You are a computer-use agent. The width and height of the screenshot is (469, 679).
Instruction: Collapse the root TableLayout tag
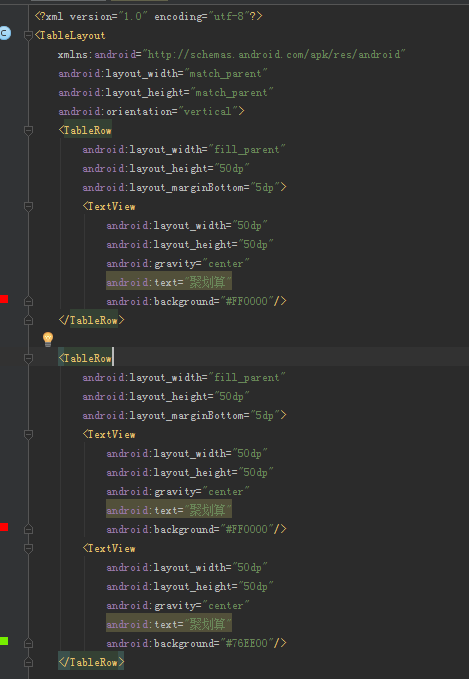pos(29,36)
